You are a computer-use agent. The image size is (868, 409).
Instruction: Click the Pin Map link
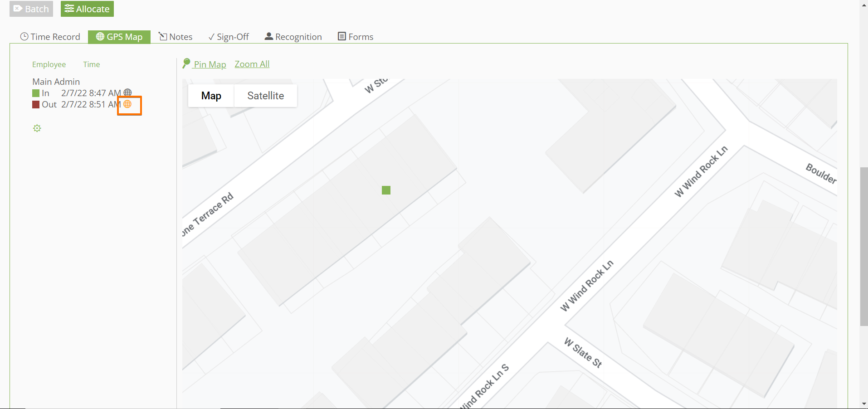click(205, 64)
